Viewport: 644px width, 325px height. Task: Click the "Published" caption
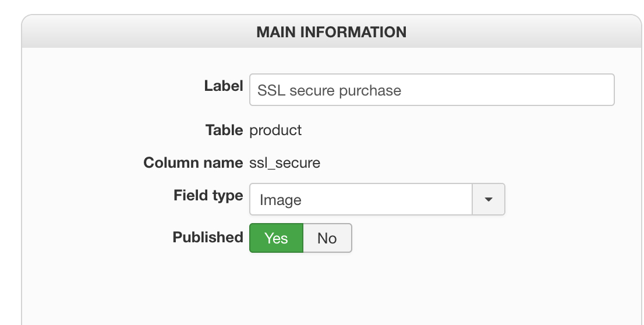click(207, 238)
